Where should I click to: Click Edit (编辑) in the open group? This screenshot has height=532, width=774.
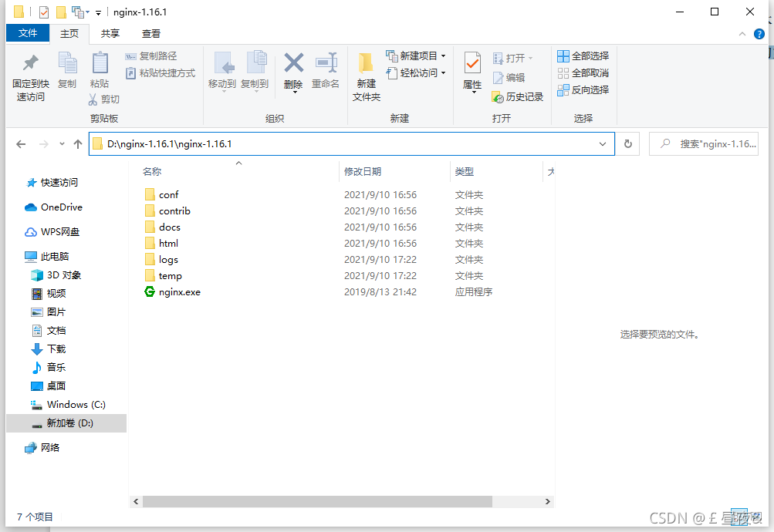[x=509, y=77]
